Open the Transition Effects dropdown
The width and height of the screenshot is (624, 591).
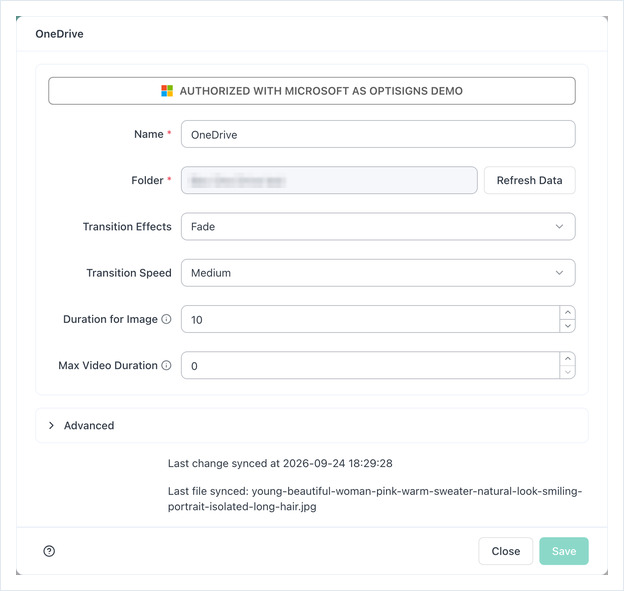coord(378,226)
